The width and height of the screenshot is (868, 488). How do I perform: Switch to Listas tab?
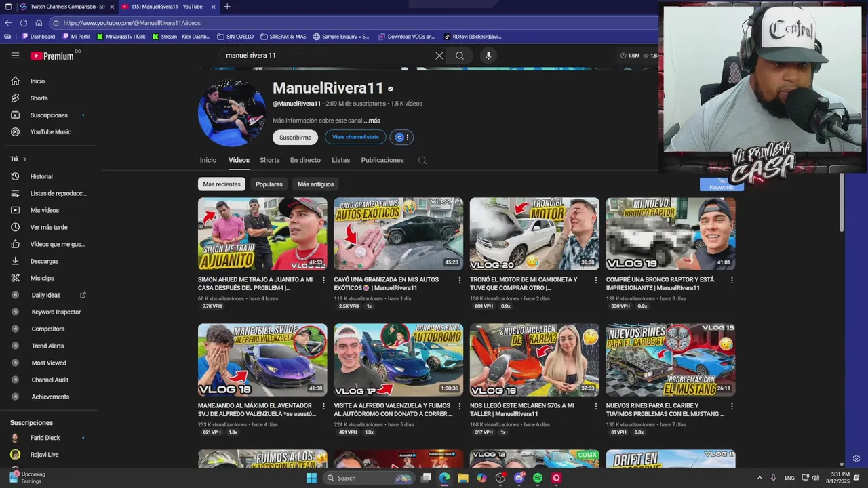[341, 161]
